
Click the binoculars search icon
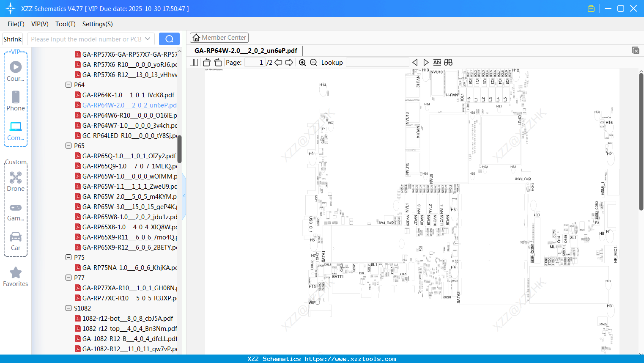[448, 62]
